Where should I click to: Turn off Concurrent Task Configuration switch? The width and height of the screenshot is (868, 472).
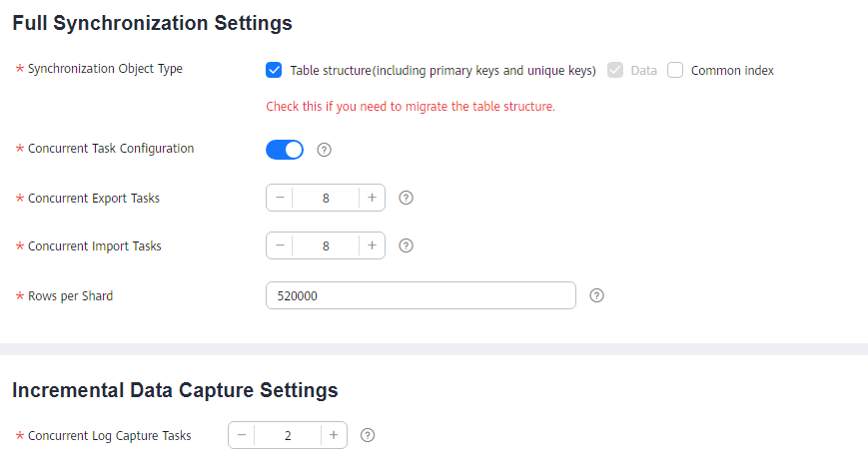[x=285, y=150]
